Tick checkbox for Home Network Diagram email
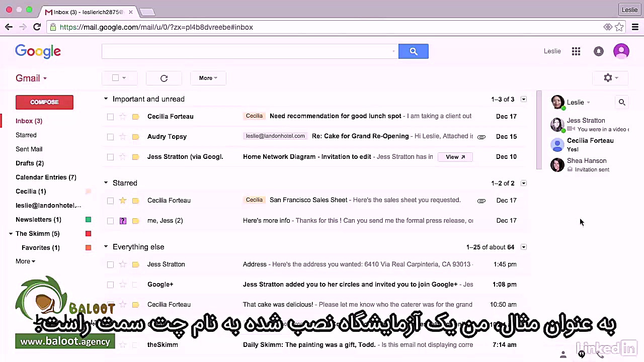644x362 pixels. point(110,157)
